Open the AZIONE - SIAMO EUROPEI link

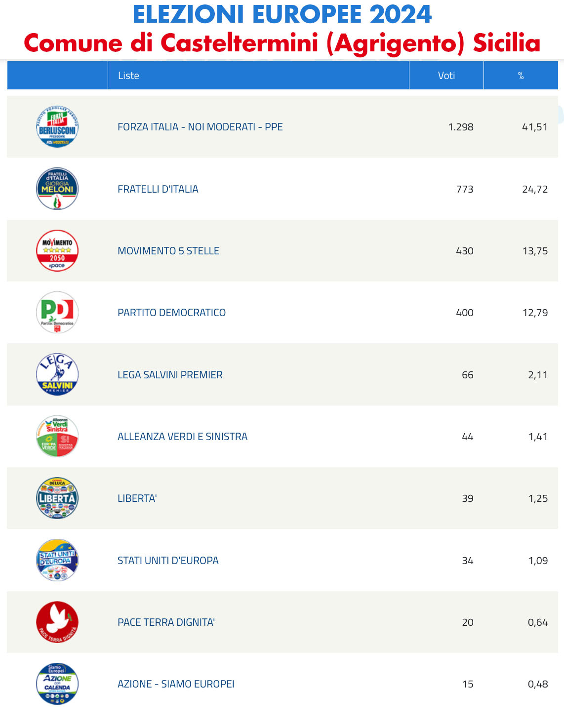click(x=176, y=684)
